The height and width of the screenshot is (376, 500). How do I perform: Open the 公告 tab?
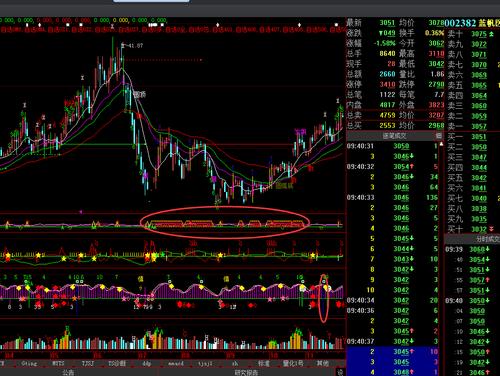point(68,372)
